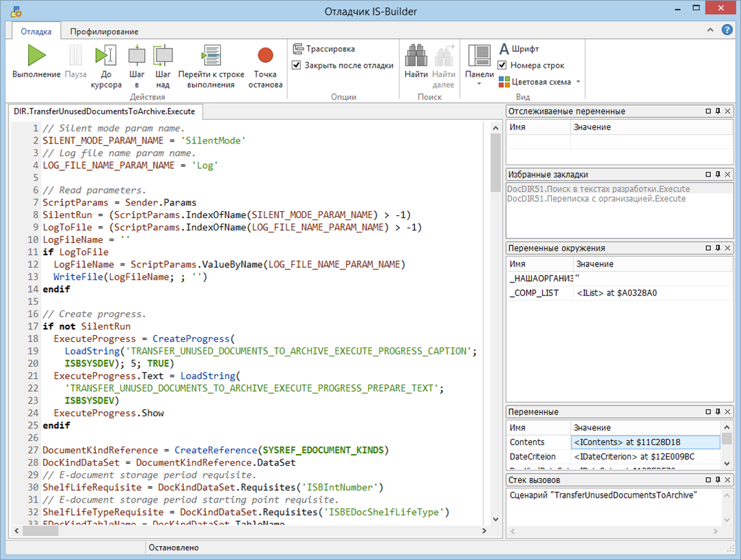Viewport: 741px width, 560px height.
Task: Open the Трассировка tracing option
Action: 324,49
